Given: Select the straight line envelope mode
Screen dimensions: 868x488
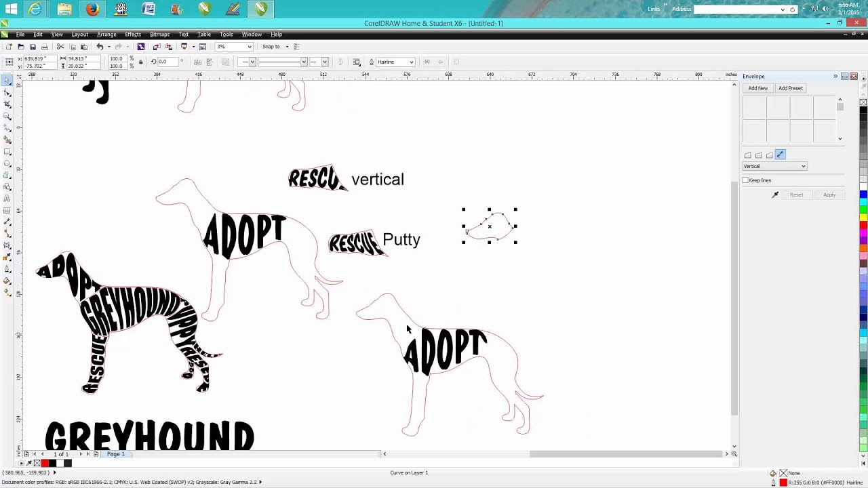Looking at the screenshot, I should 748,155.
